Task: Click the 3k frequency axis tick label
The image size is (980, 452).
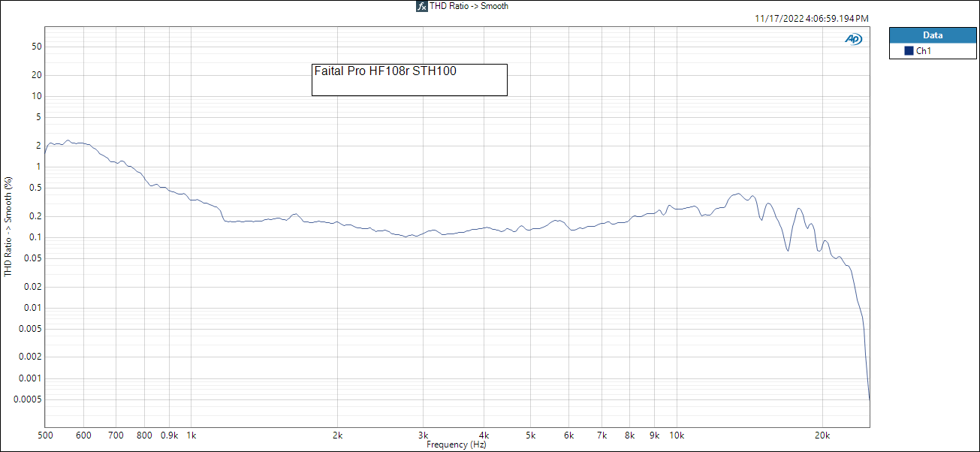Action: coord(424,435)
